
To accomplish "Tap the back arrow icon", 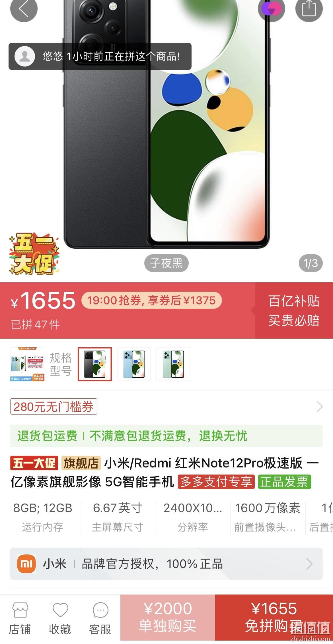I will tap(24, 9).
